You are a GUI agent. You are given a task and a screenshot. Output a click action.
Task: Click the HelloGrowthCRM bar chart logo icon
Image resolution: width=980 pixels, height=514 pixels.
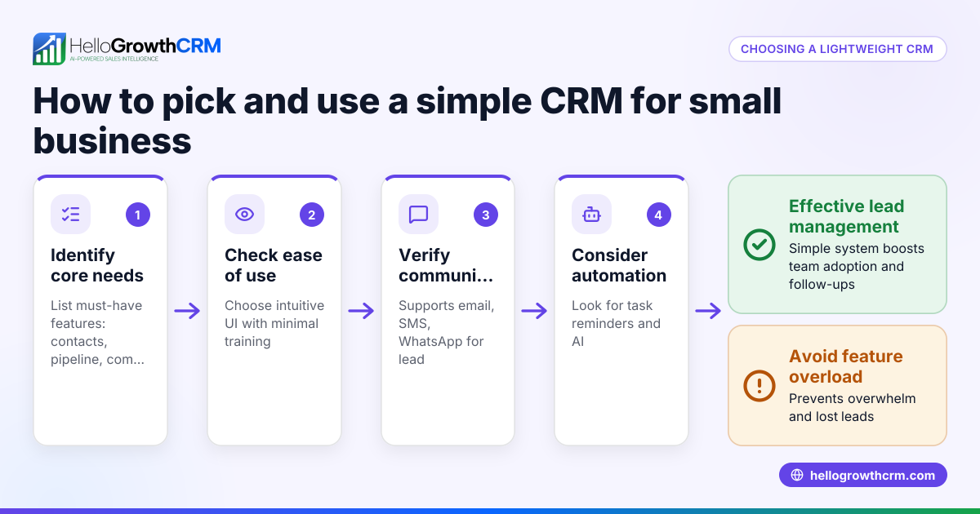[49, 49]
